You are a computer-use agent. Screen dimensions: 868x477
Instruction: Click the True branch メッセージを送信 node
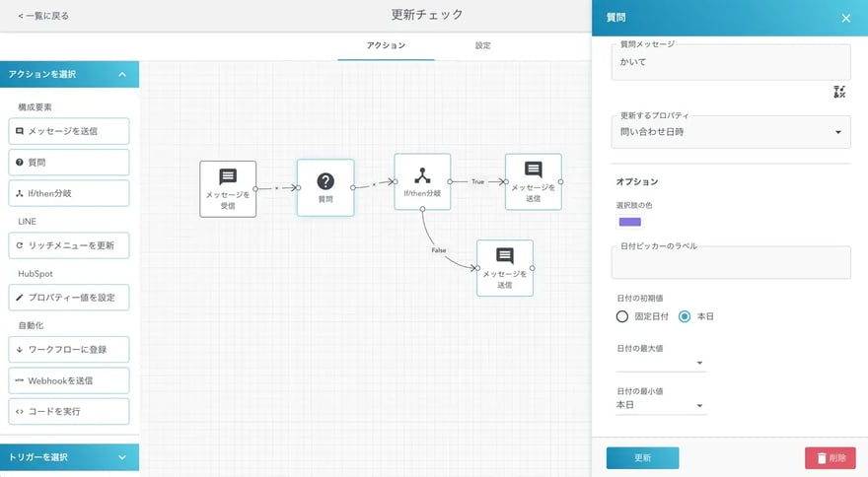pos(533,181)
